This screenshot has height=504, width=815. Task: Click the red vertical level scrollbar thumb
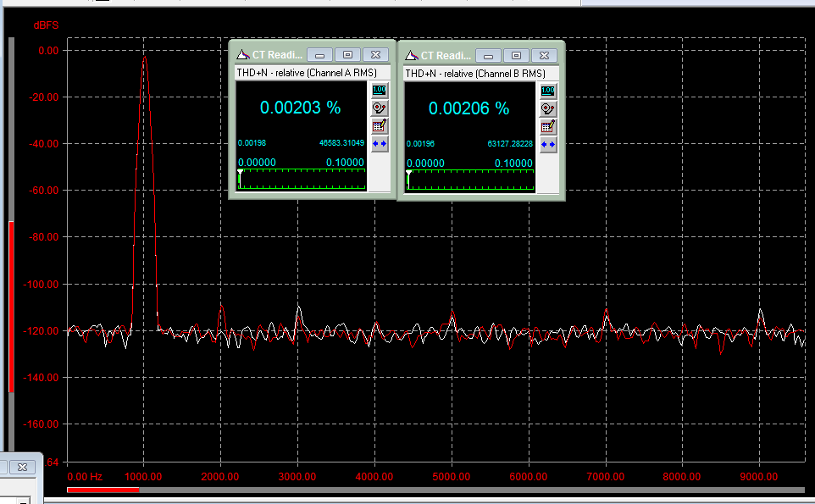[x=11, y=306]
